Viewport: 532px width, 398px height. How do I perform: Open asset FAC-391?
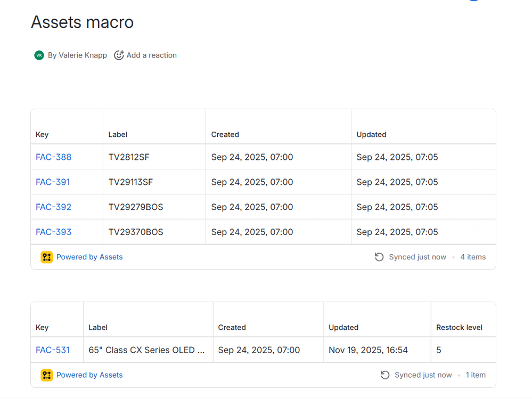click(53, 182)
